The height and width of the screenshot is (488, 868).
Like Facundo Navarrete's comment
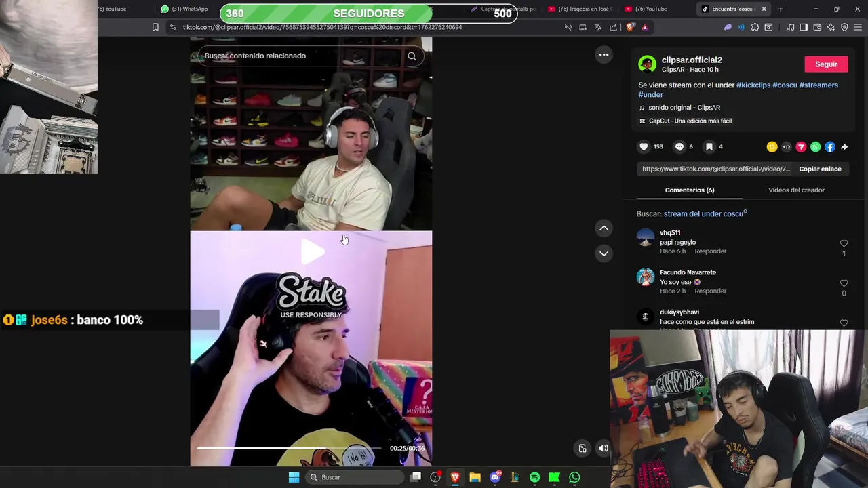pos(844,283)
